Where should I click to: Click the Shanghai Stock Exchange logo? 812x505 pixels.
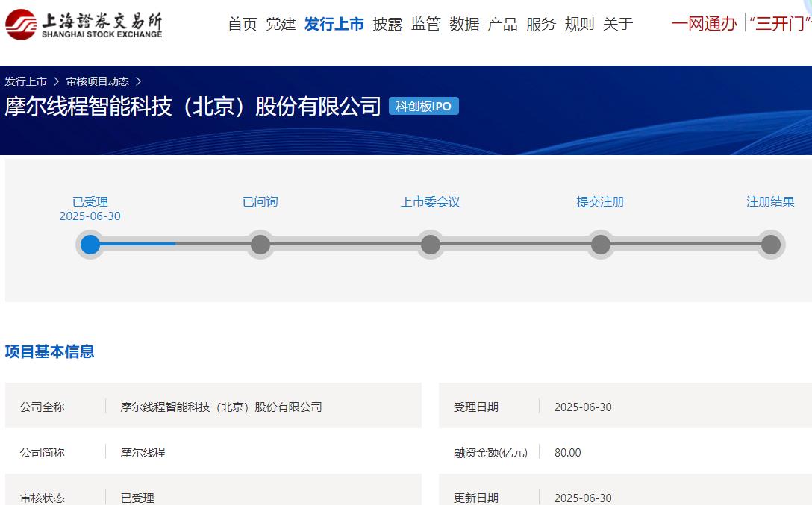[84, 25]
